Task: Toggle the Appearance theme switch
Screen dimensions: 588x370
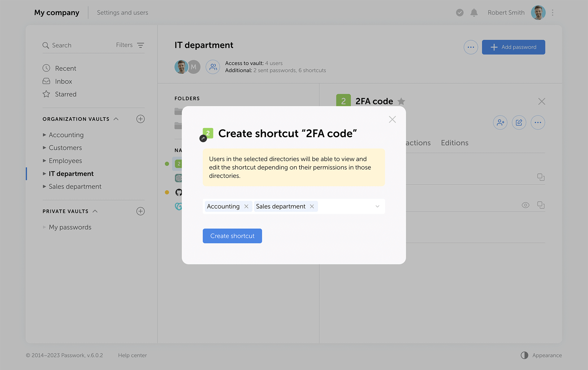Action: [525, 355]
